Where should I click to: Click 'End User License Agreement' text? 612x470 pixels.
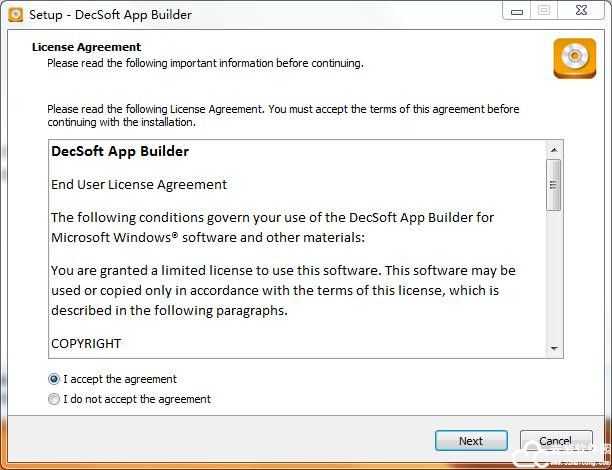[x=139, y=185]
